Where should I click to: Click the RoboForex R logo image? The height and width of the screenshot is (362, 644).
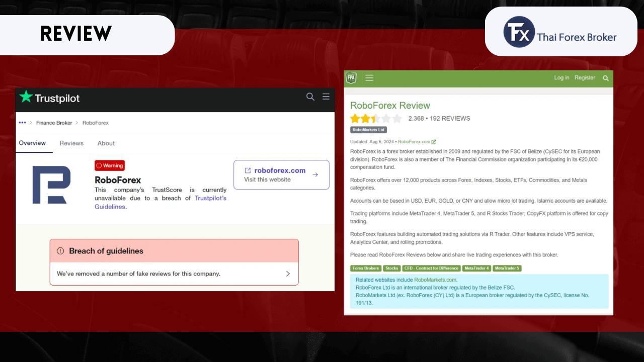[x=51, y=185]
